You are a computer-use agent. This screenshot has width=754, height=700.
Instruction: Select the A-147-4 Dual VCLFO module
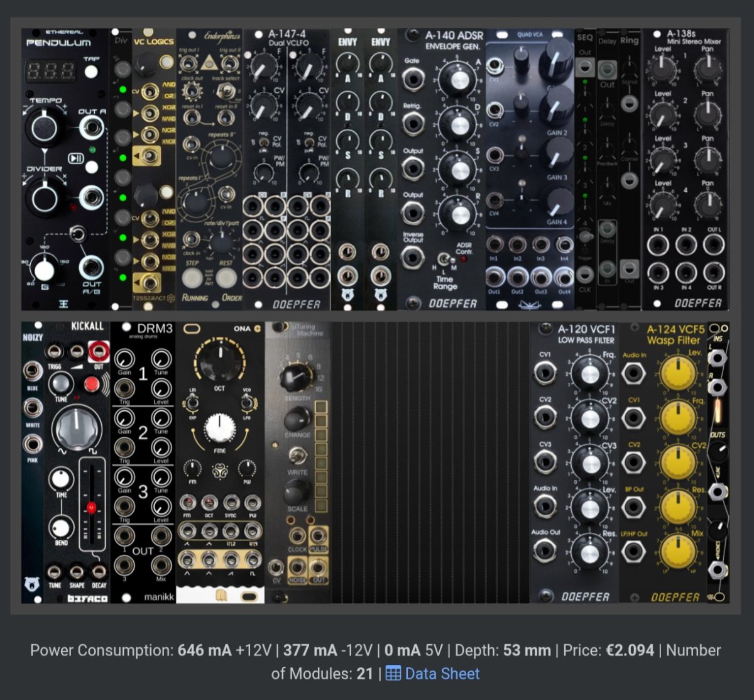[287, 169]
